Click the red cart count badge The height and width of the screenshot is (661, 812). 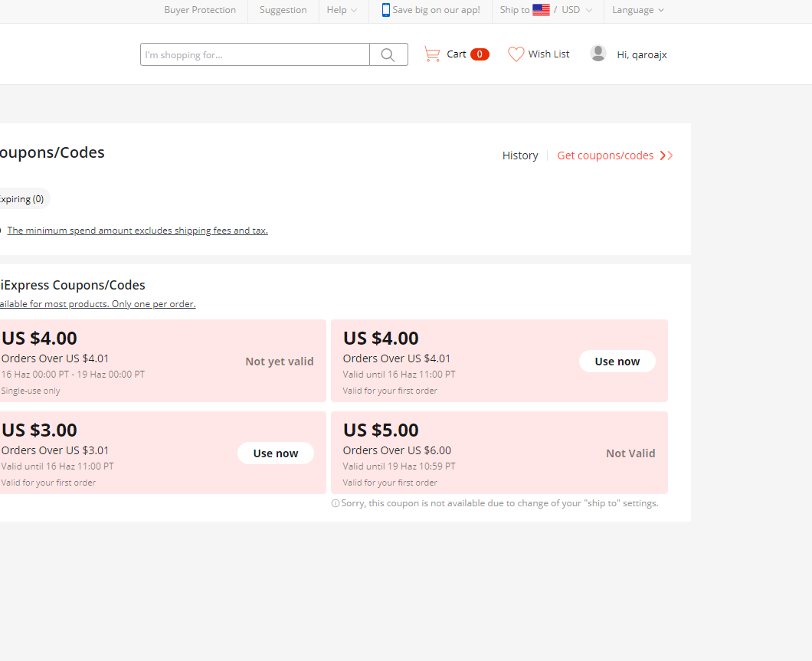tap(480, 54)
